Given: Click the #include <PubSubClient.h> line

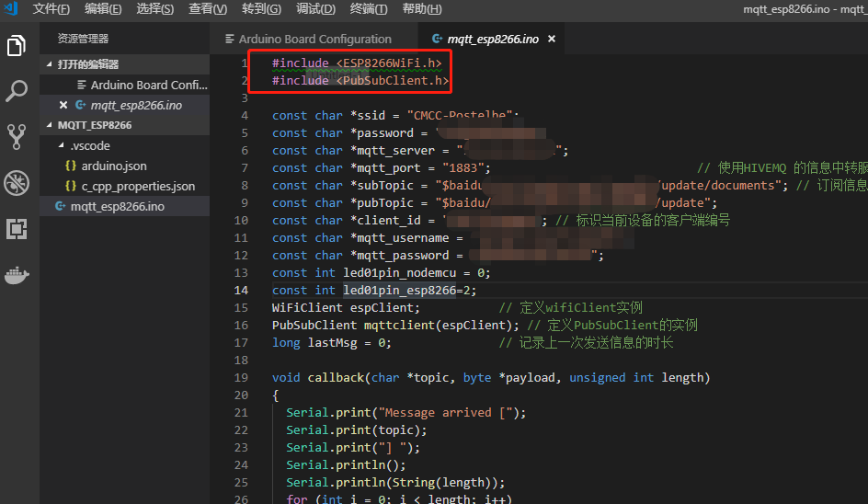Looking at the screenshot, I should click(360, 80).
